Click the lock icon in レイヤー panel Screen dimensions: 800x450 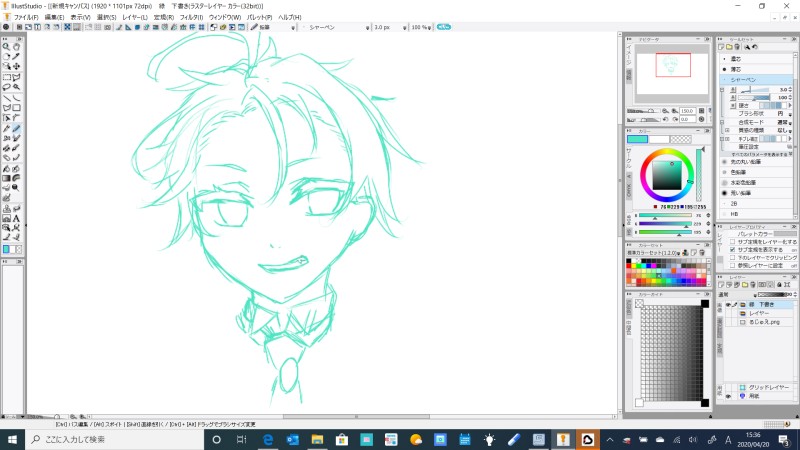pyautogui.click(x=779, y=285)
